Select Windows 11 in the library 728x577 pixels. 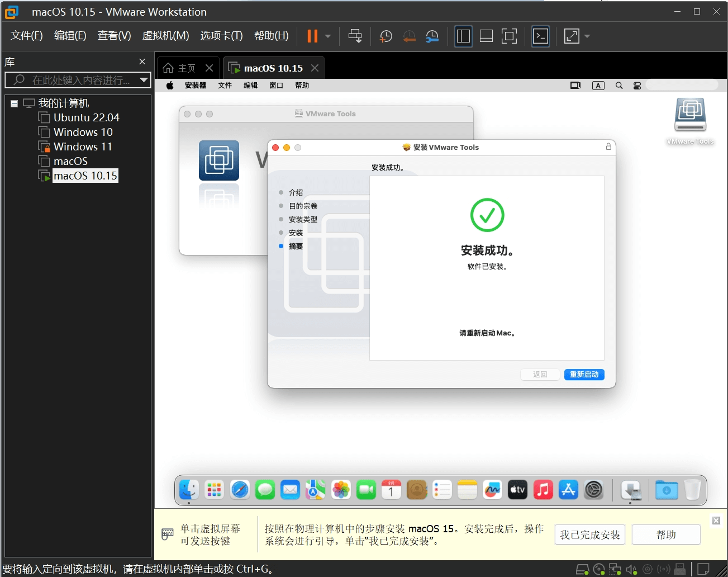click(x=83, y=146)
